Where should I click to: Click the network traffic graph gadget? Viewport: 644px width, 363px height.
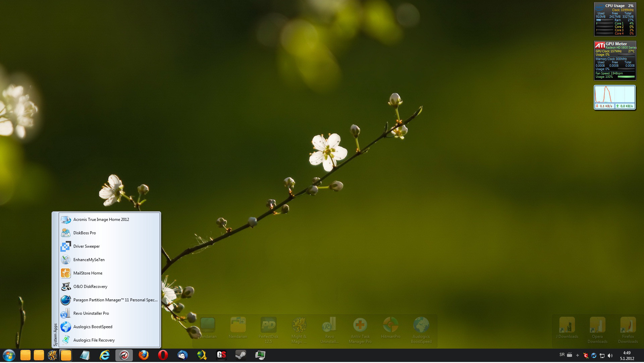(614, 95)
